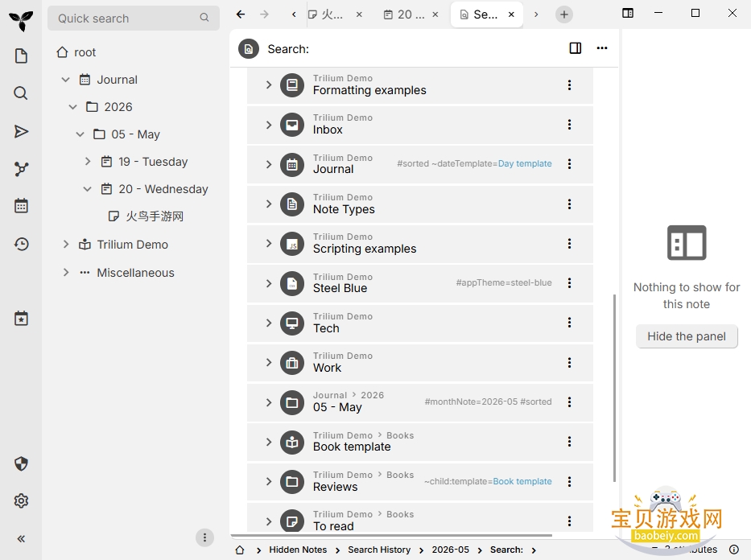Screen dimensions: 751x560
Task: Open the search notes sidebar icon
Action: coord(21,93)
